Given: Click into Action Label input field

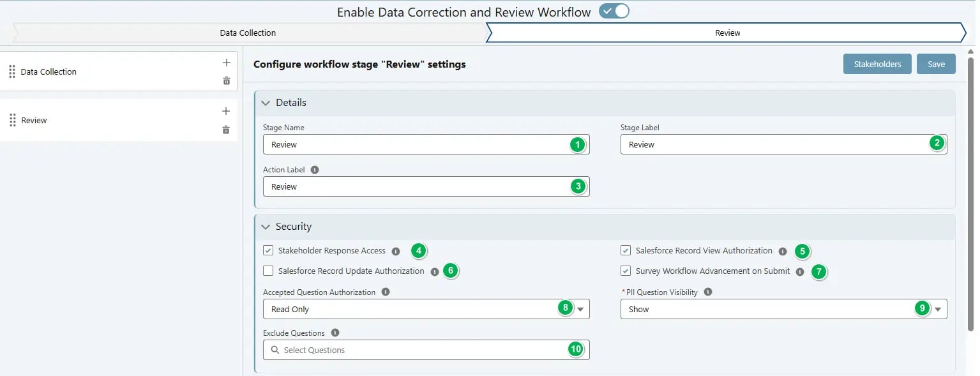Looking at the screenshot, I should click(426, 186).
